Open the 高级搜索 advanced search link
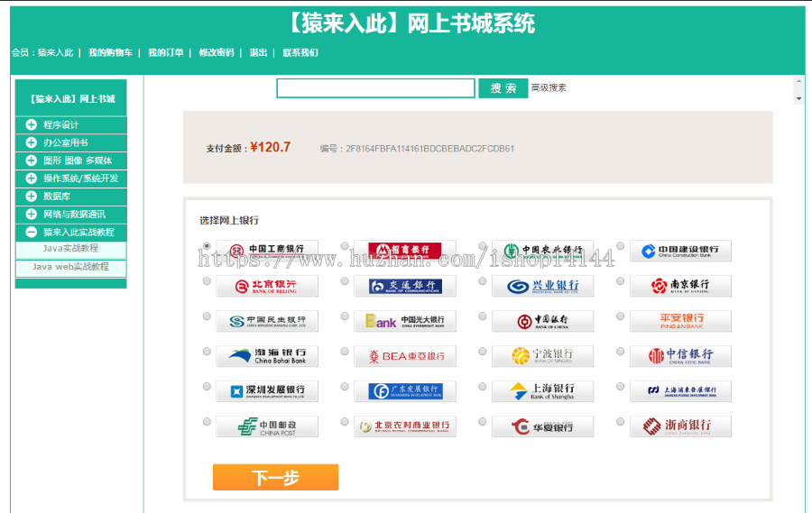The height and width of the screenshot is (513, 812). click(x=549, y=88)
